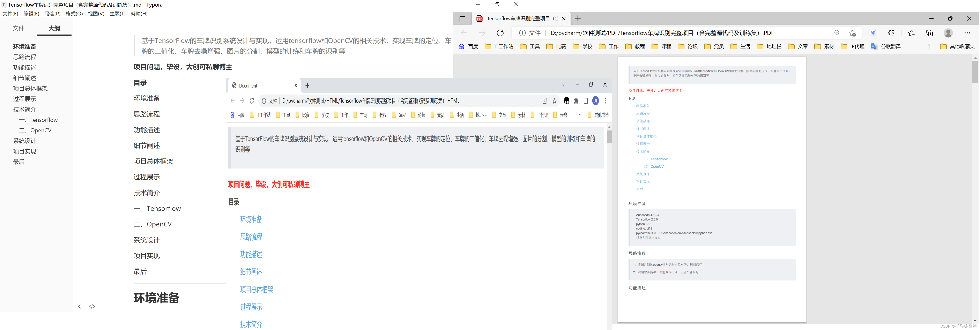The height and width of the screenshot is (330, 980).
Task: Open the 视图(V) menu in Typora
Action: (x=96, y=14)
